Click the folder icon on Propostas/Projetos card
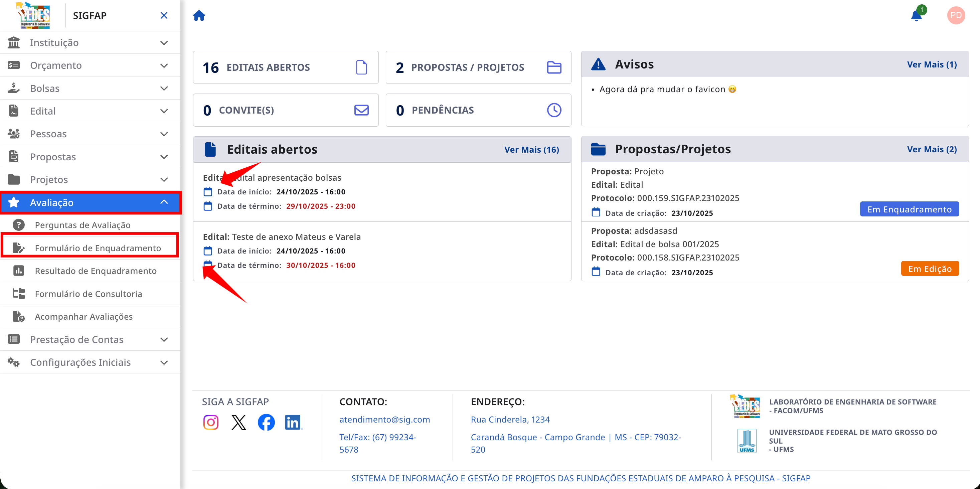Viewport: 980px width, 489px height. [599, 149]
